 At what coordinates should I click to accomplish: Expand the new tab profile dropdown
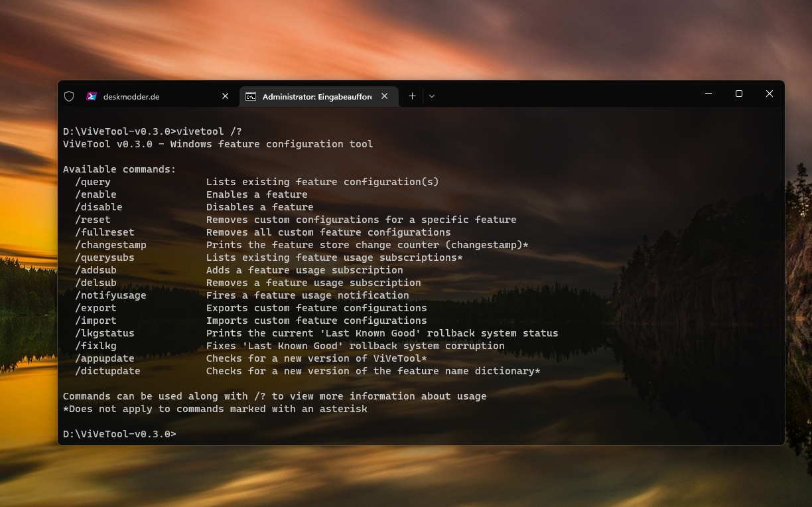pyautogui.click(x=431, y=96)
